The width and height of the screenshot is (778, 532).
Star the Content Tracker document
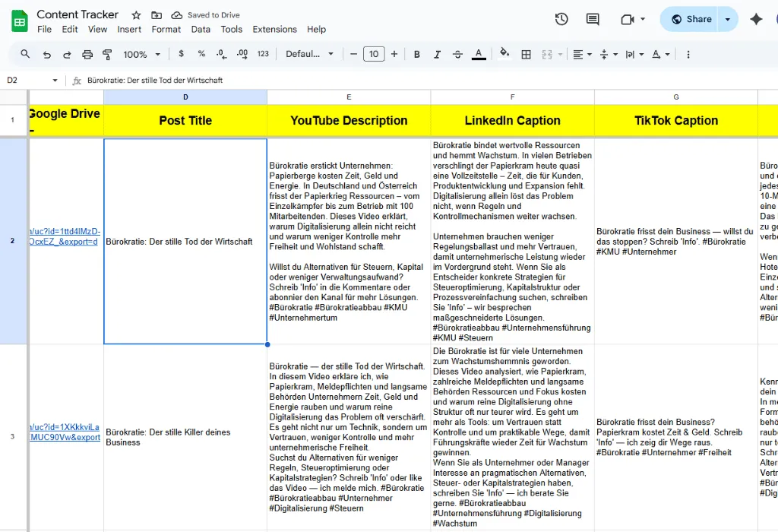pyautogui.click(x=136, y=15)
